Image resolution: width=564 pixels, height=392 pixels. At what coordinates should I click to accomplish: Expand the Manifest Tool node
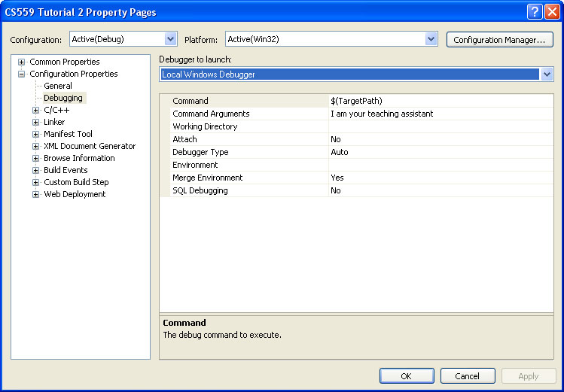tap(35, 135)
